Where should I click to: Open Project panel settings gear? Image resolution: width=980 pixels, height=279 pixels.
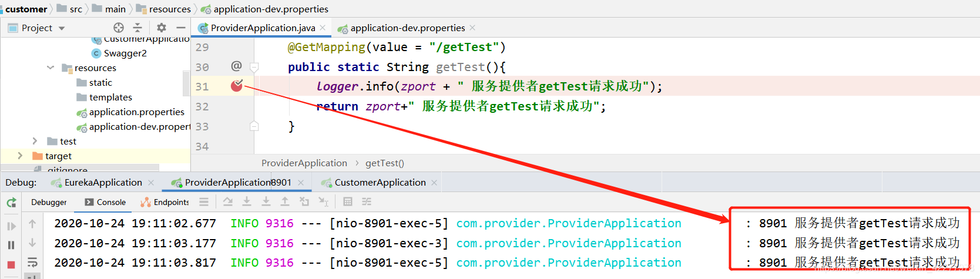pos(162,28)
